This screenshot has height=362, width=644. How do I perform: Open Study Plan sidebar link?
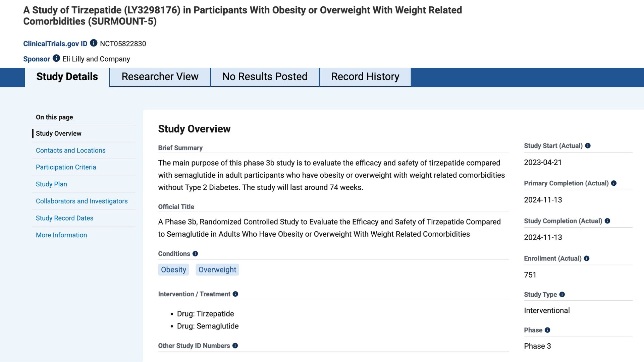pos(51,184)
